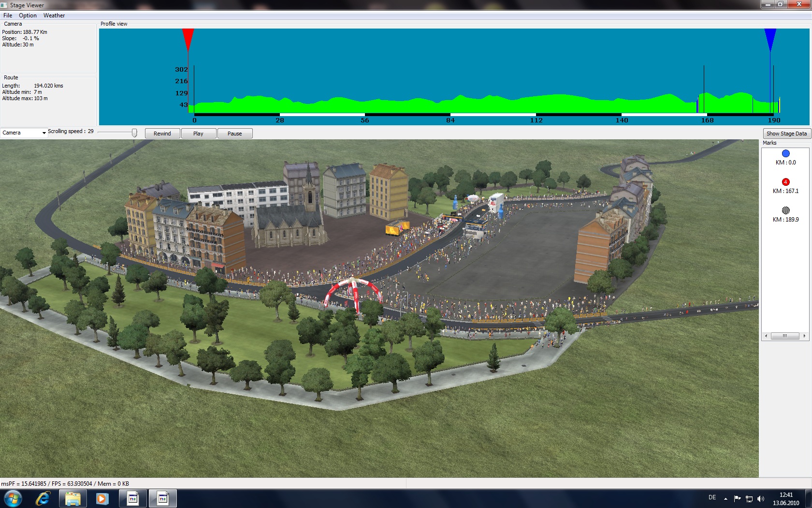Select the red category 4 climb mark
This screenshot has height=508, width=812.
pyautogui.click(x=785, y=182)
